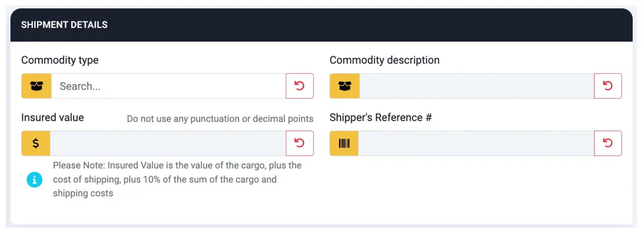Click the blue info icon
This screenshot has width=644, height=233.
click(34, 179)
